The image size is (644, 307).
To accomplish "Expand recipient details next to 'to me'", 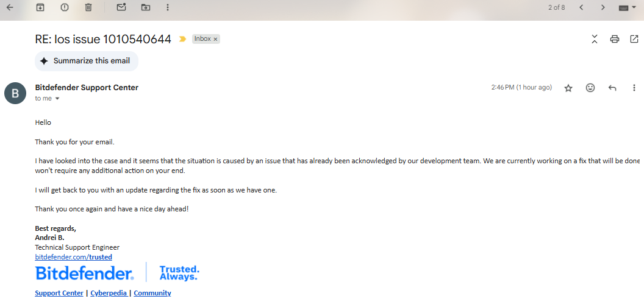I will point(57,99).
